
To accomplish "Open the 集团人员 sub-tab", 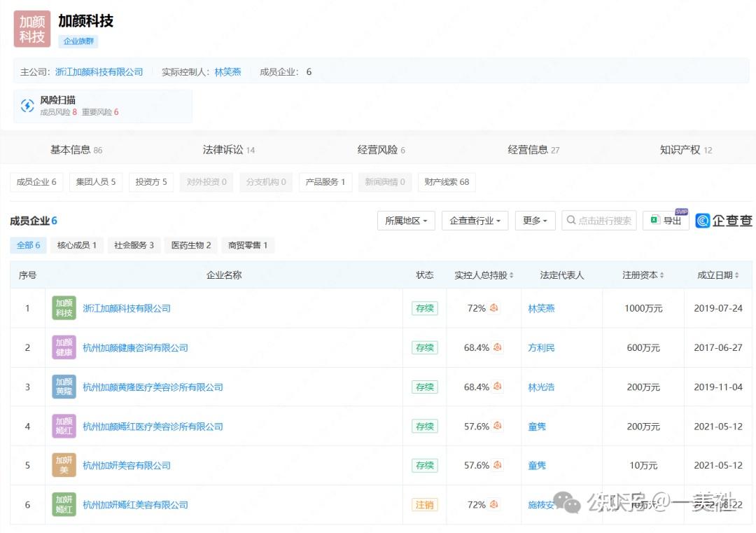I will 95,182.
